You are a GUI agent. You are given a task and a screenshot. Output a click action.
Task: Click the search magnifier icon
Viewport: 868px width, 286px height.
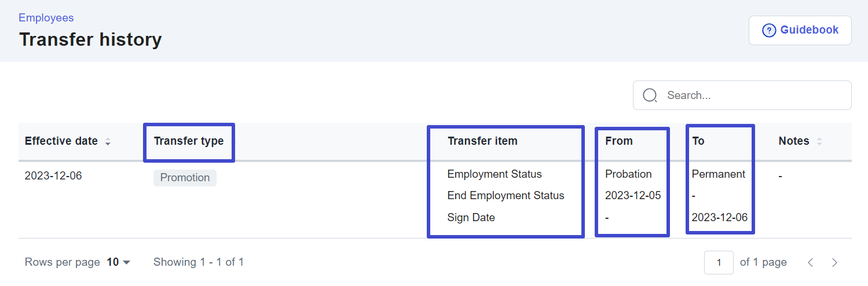pyautogui.click(x=650, y=96)
